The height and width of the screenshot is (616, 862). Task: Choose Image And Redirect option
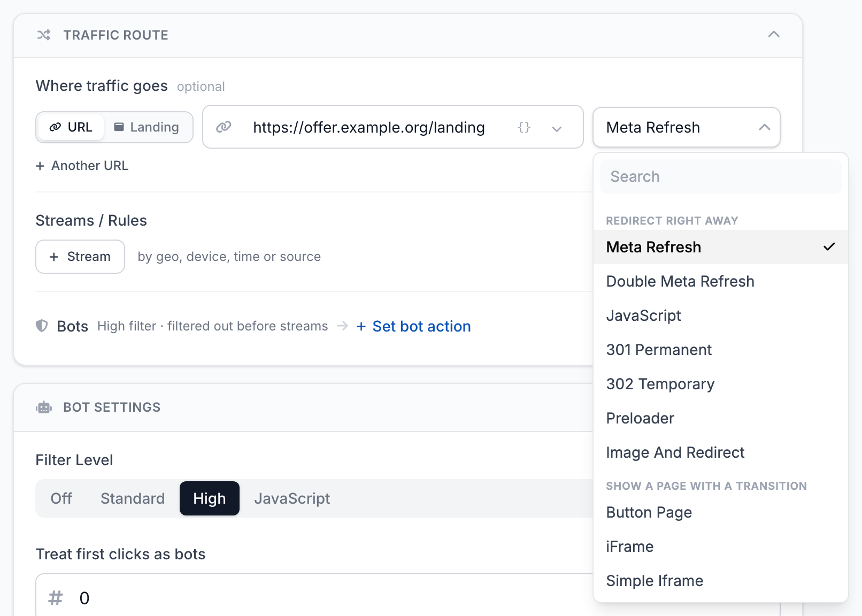[x=721, y=452]
